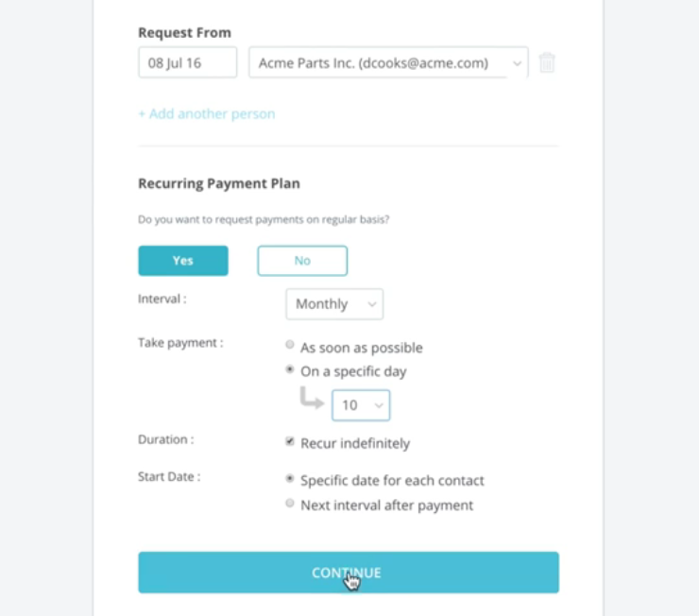The height and width of the screenshot is (616, 699).
Task: Toggle the 'Recur indefinitely' checkbox
Action: point(290,442)
